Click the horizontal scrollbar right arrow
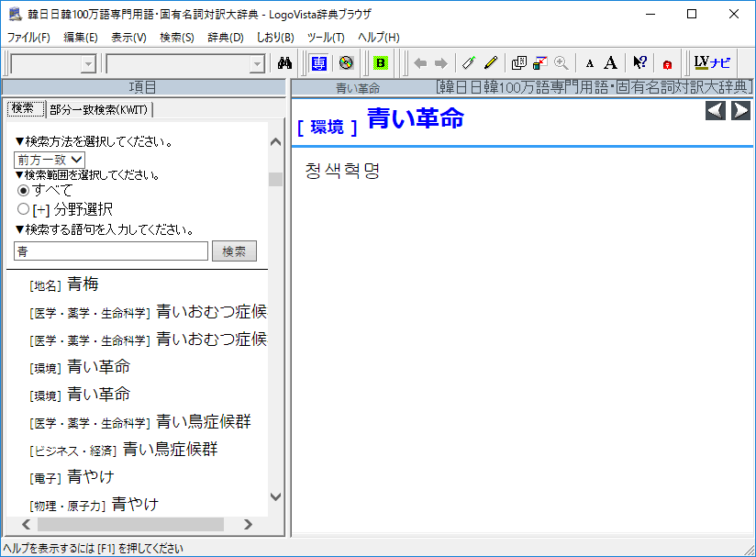Image resolution: width=756 pixels, height=557 pixels. click(x=248, y=524)
